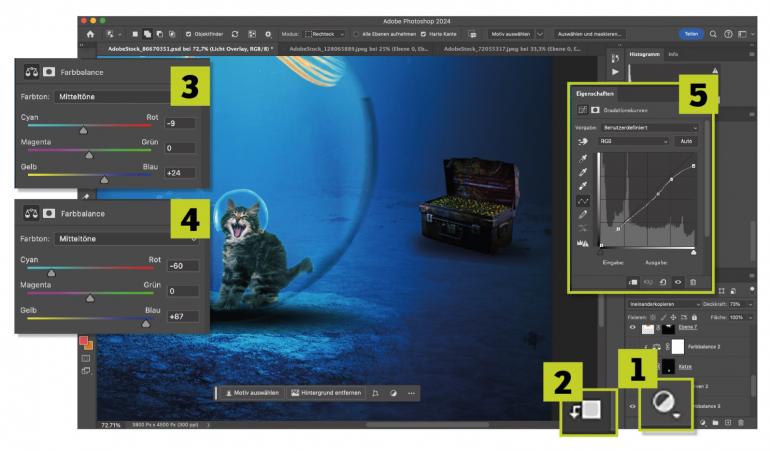Refresh the Objektfinder with the circular arrows icon
Image resolution: width=770 pixels, height=451 pixels.
pos(235,34)
